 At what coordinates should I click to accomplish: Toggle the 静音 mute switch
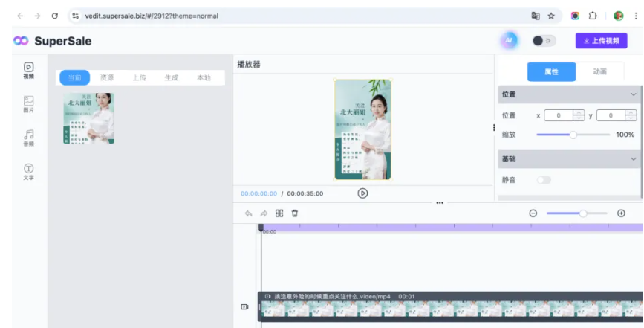tap(544, 180)
